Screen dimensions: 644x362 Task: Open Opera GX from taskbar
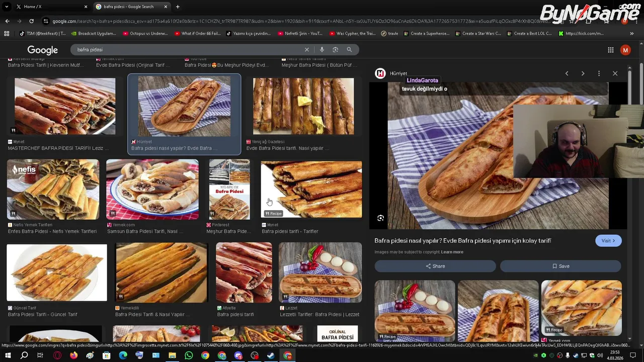(57, 355)
